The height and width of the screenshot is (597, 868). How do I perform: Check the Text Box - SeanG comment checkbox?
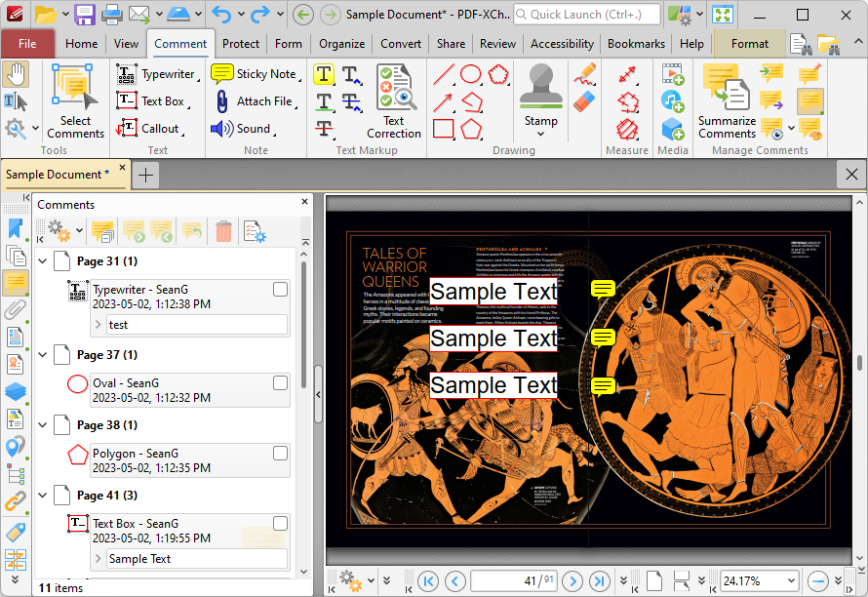pos(280,523)
